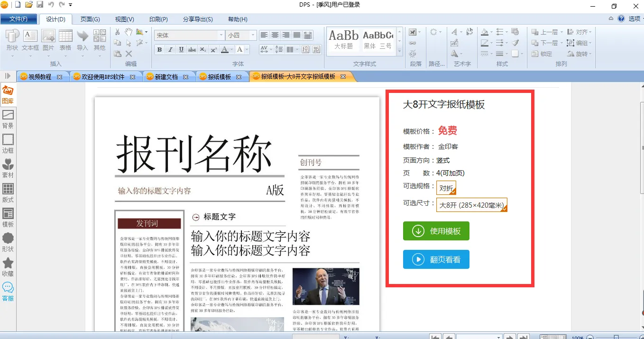Toggle bold formatting (B)

pos(159,50)
